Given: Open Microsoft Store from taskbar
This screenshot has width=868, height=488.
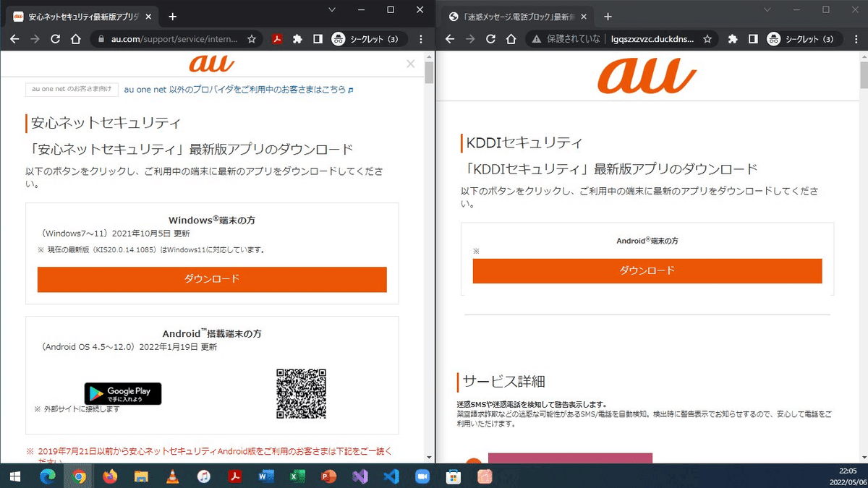Looking at the screenshot, I should coord(454,476).
